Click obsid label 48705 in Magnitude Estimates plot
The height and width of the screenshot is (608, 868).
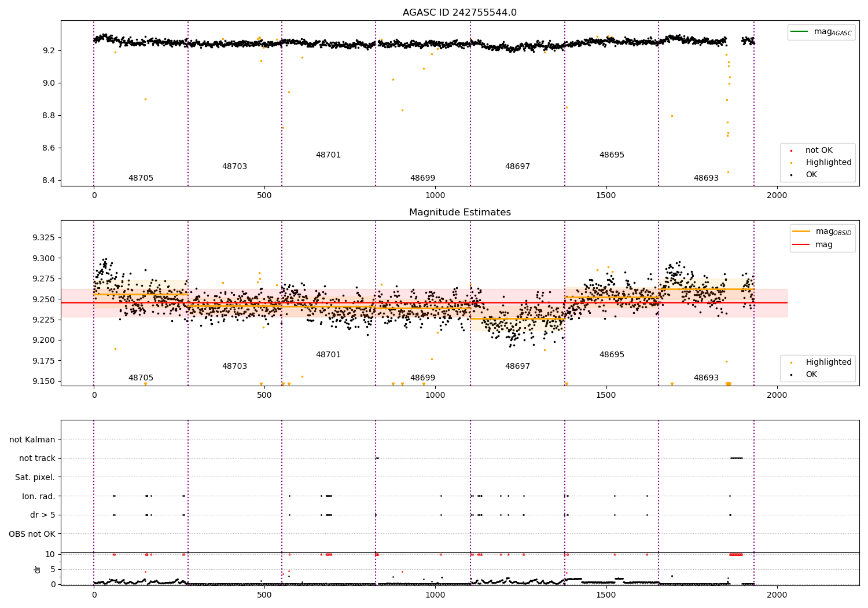tap(141, 378)
